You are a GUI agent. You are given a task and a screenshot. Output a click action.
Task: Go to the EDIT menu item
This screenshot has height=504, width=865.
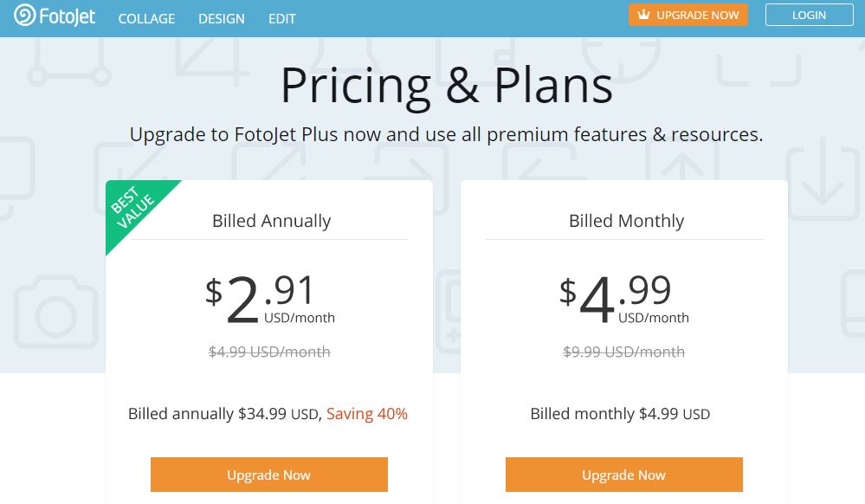click(x=282, y=19)
